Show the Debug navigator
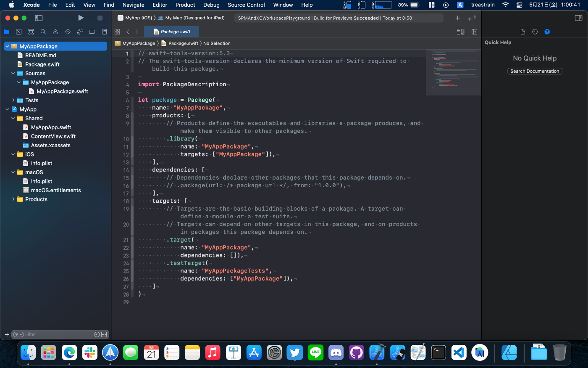588x368 pixels. click(x=80, y=32)
